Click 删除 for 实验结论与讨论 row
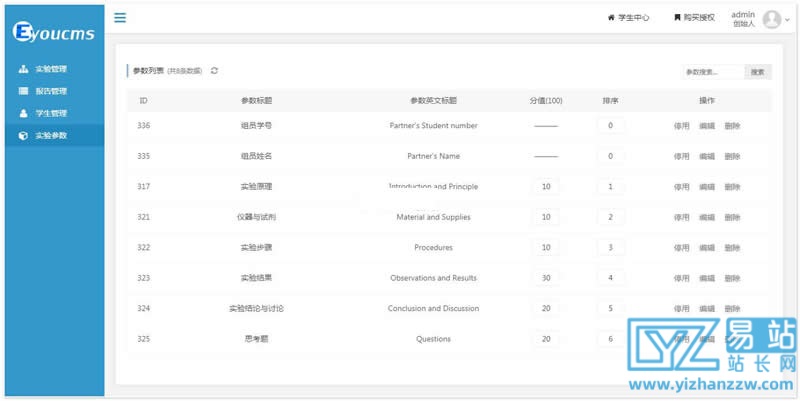Image resolution: width=800 pixels, height=401 pixels. click(732, 309)
